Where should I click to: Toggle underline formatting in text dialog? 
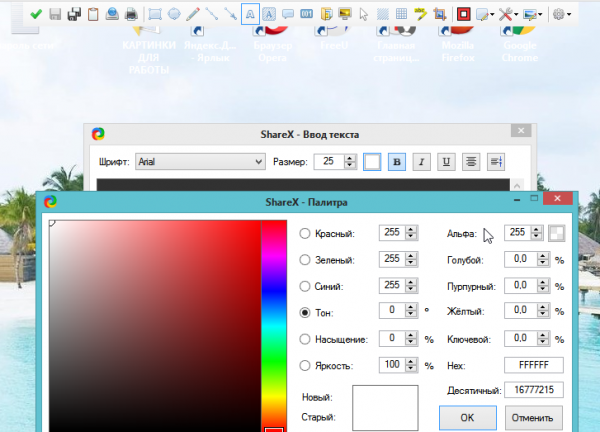(446, 162)
